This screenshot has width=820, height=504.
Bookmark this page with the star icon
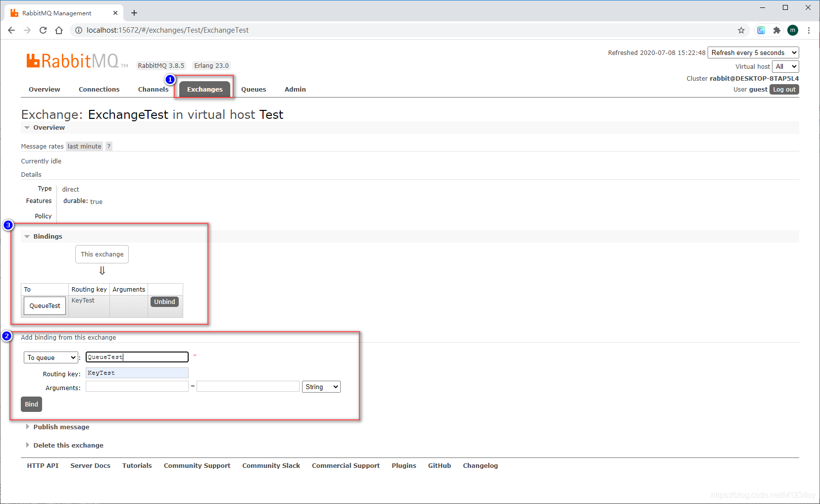(x=741, y=30)
